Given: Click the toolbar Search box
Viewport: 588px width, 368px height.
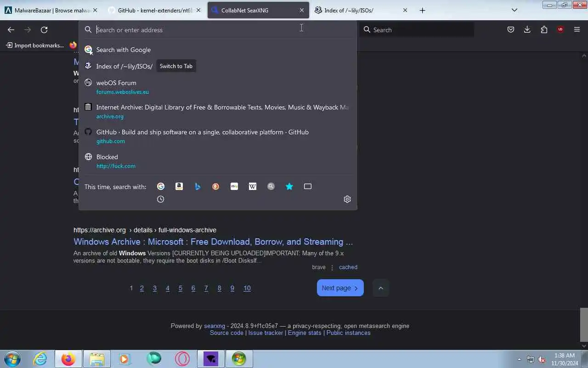Looking at the screenshot, I should pos(417,30).
